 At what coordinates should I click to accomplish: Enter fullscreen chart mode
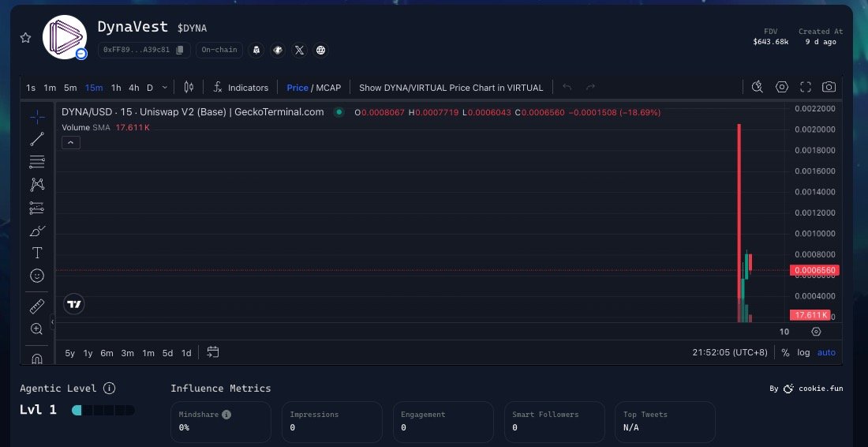pos(806,87)
